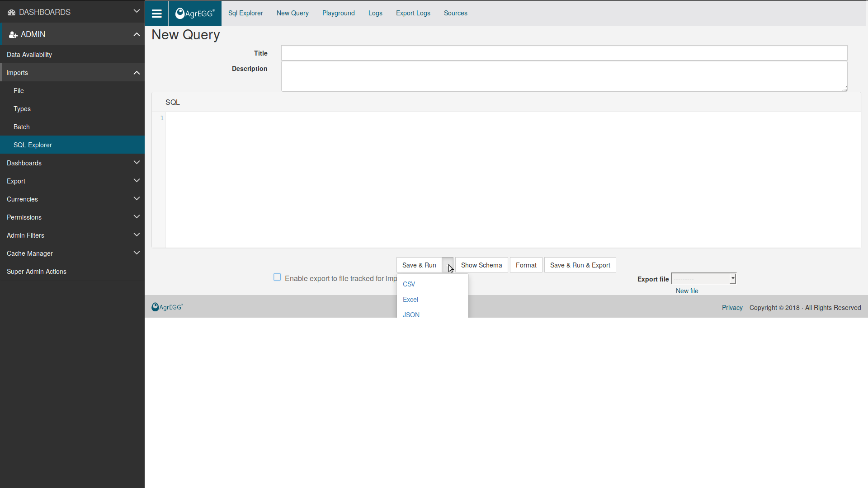Open Sources in the top nav
Screen dimensions: 868x488
[x=456, y=13]
